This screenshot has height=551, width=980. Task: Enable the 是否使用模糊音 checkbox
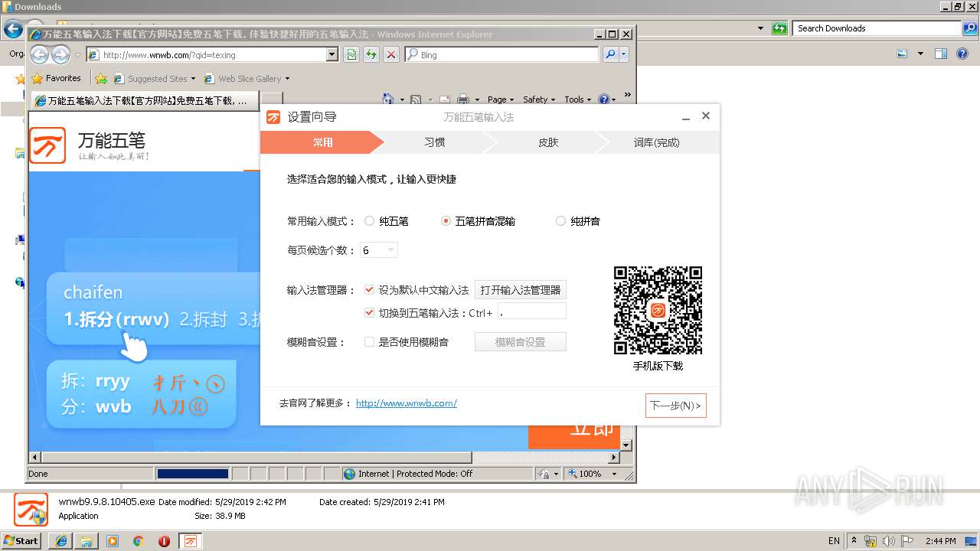click(x=369, y=342)
